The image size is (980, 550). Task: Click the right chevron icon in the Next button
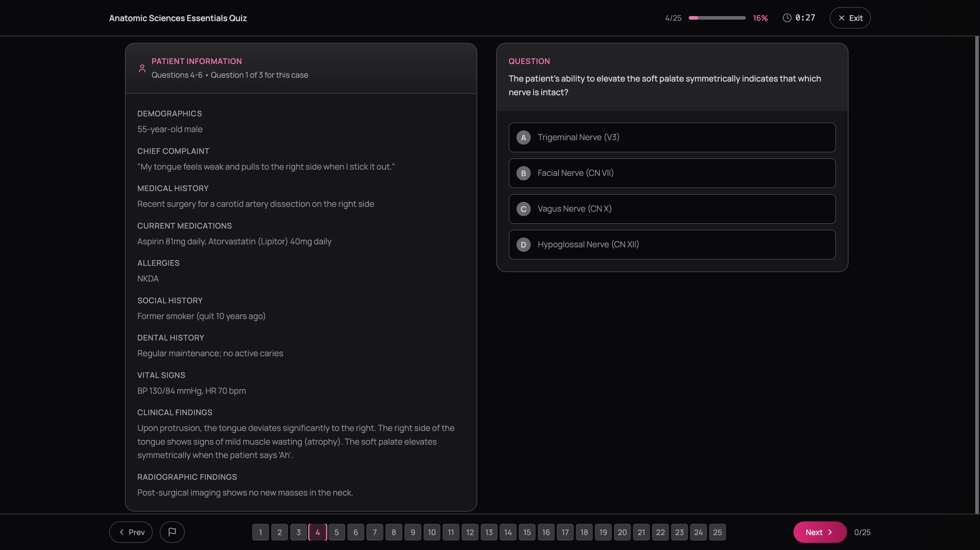click(830, 532)
